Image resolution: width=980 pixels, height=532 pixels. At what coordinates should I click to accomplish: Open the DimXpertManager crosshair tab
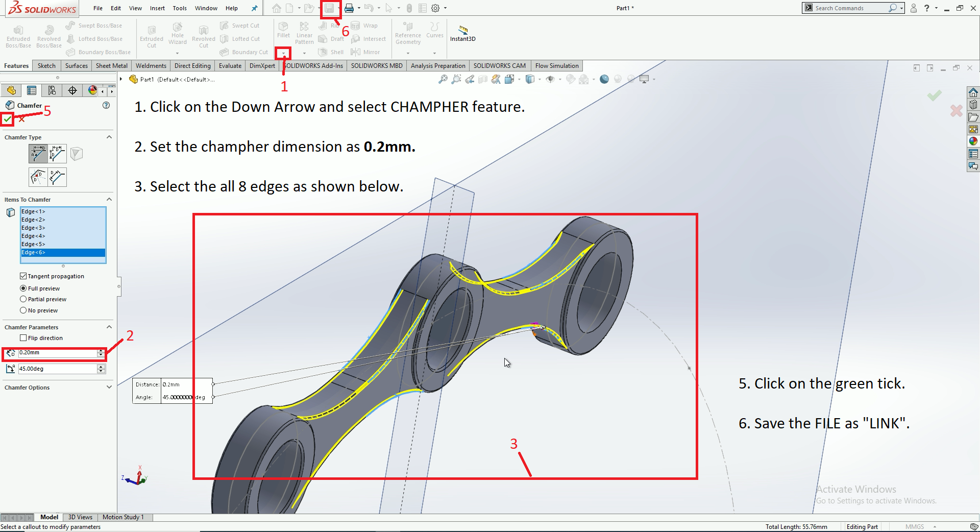[x=72, y=90]
